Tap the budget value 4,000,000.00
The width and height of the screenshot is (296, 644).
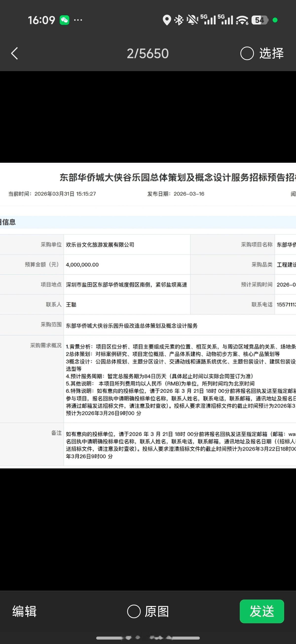(82, 264)
